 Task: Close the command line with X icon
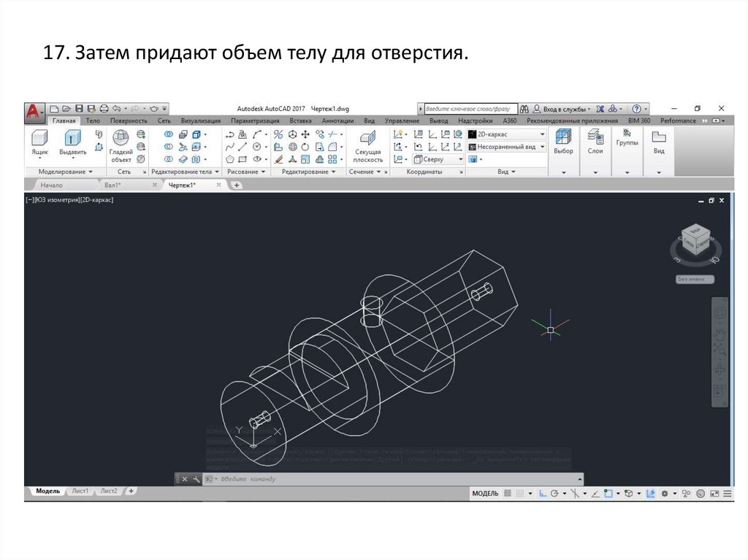[185, 479]
